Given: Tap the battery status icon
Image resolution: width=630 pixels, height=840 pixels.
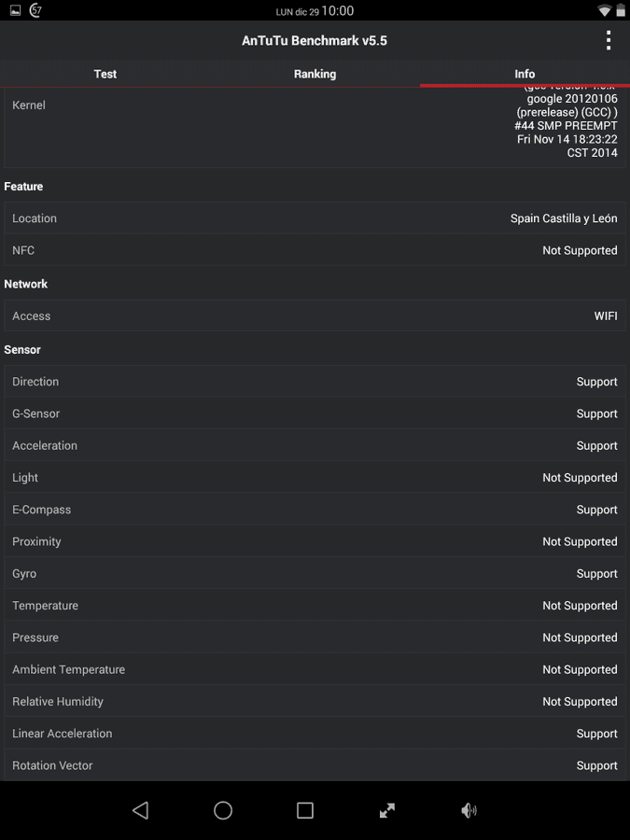Looking at the screenshot, I should tap(621, 10).
